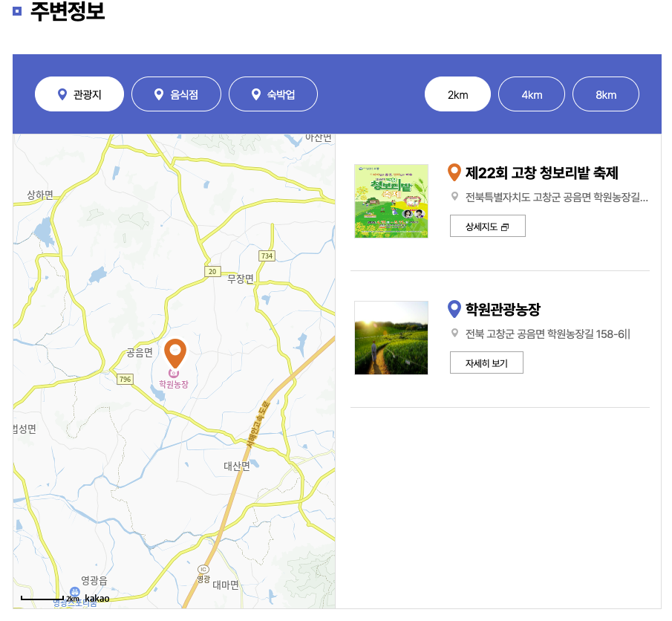
Task: Switch to the 숙박업 category
Action: (x=273, y=94)
